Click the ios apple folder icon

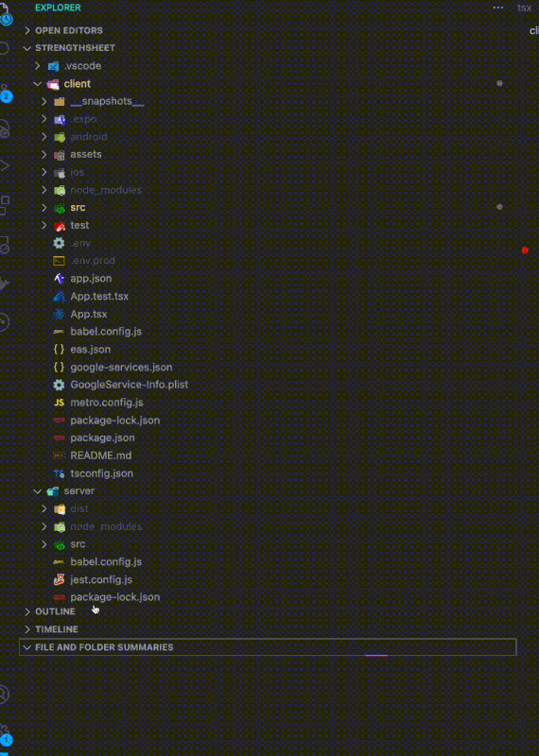point(60,173)
